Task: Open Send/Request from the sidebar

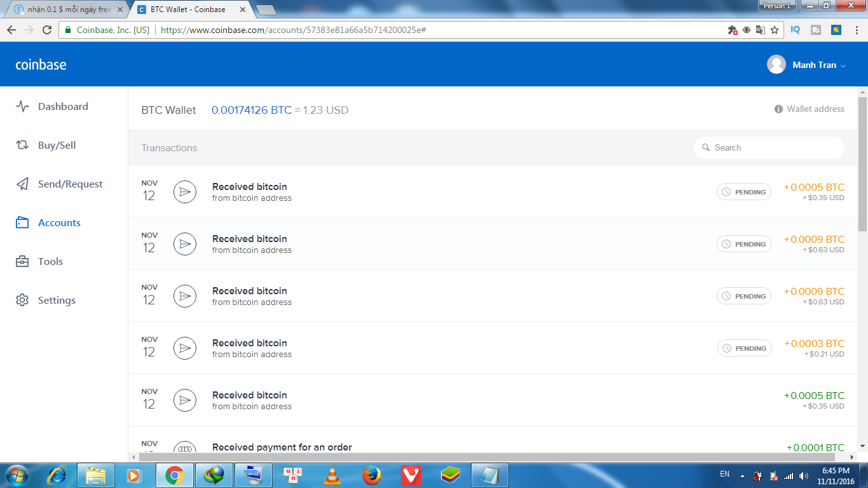Action: (x=58, y=184)
